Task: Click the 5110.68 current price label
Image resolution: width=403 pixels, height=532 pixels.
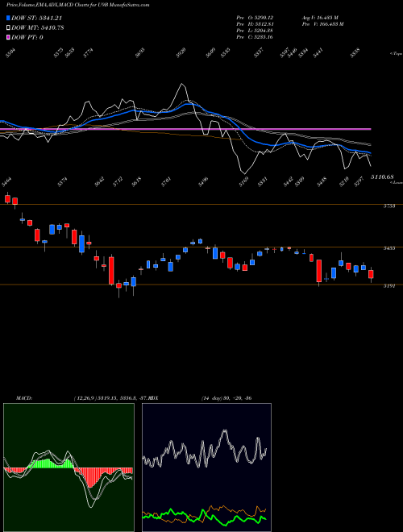Action: click(382, 177)
